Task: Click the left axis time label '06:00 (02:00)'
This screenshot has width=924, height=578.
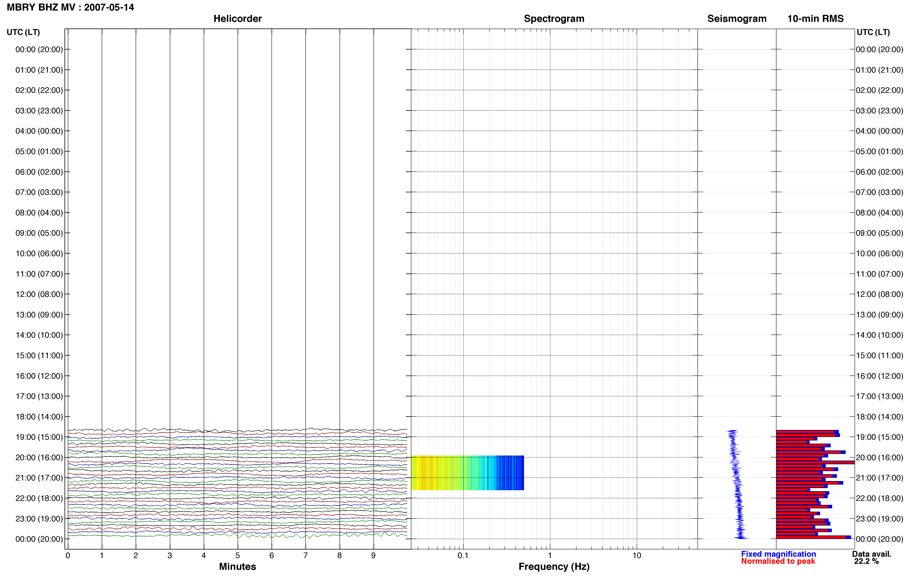Action: tap(39, 172)
